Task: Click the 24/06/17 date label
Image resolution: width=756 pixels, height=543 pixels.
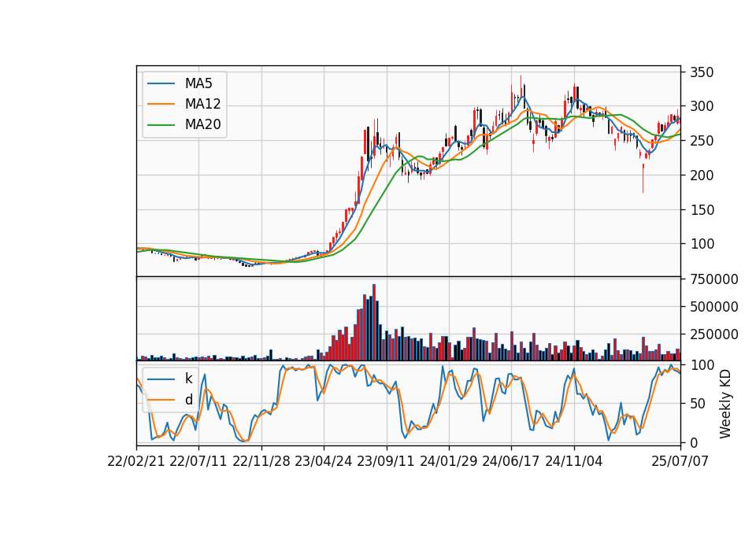Action: coord(510,461)
